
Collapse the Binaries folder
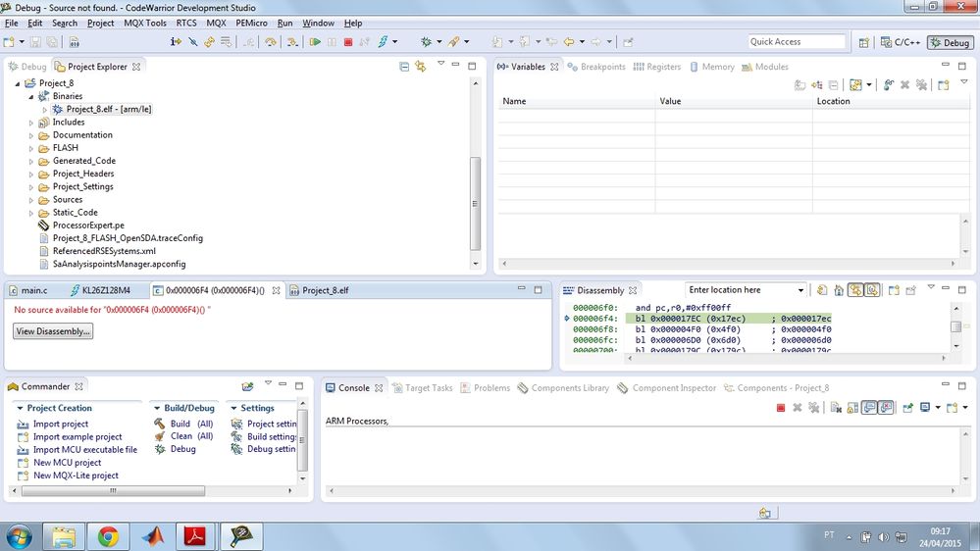pyautogui.click(x=30, y=96)
